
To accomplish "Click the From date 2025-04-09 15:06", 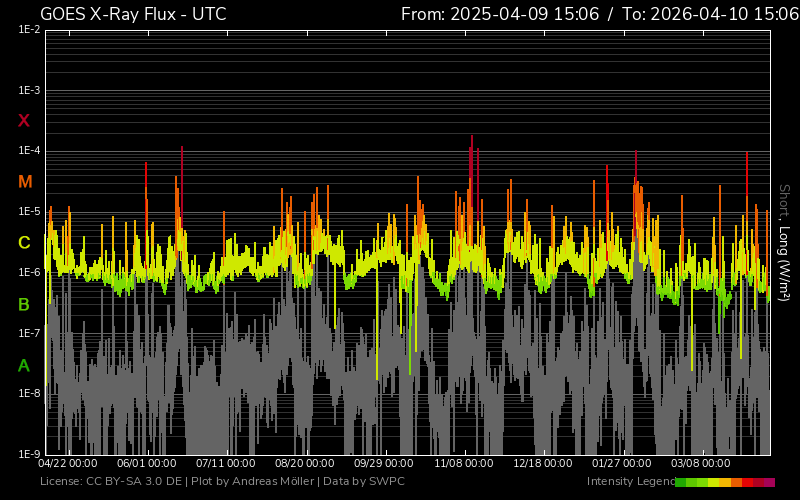I will 500,14.
